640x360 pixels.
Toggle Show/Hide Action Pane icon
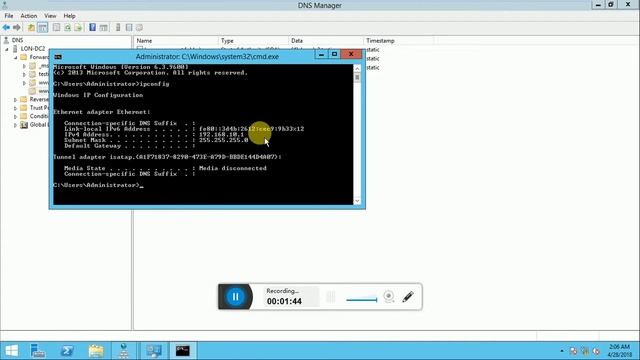pos(104,27)
